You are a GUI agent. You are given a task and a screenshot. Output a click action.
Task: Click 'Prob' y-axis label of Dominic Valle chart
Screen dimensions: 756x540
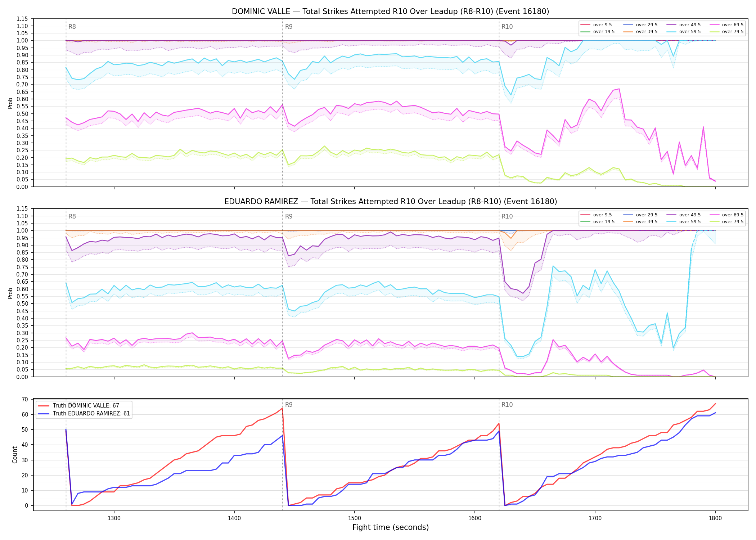coord(10,103)
